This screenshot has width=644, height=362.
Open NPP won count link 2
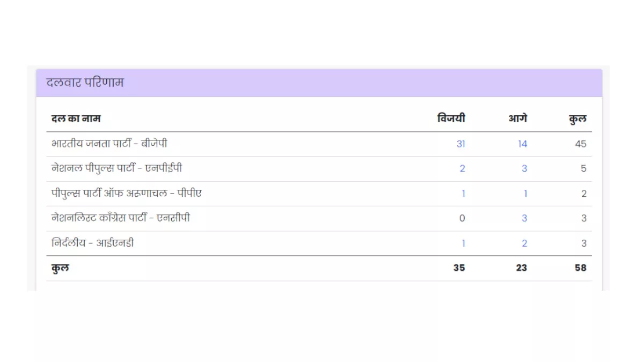click(x=462, y=168)
